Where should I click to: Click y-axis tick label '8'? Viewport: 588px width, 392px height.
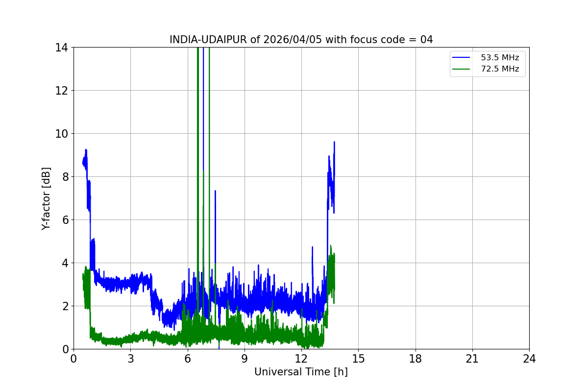pos(65,177)
